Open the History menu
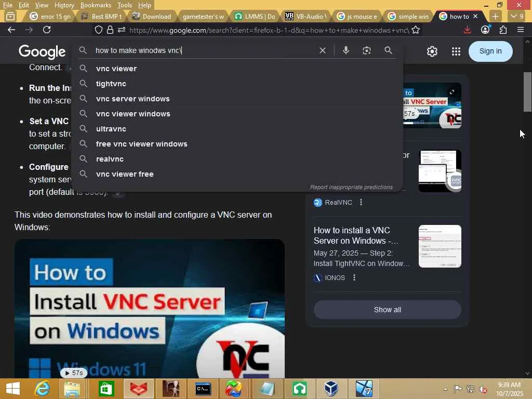 pos(64,5)
